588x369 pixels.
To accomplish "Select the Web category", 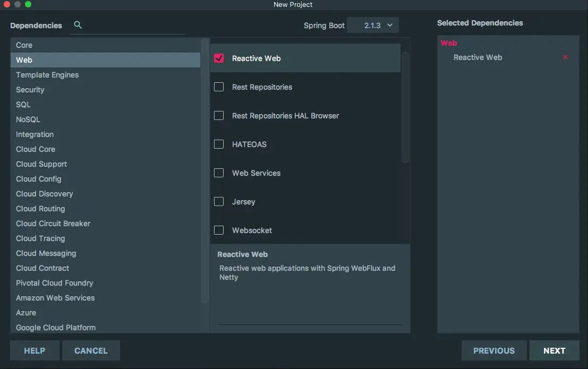I will (105, 60).
